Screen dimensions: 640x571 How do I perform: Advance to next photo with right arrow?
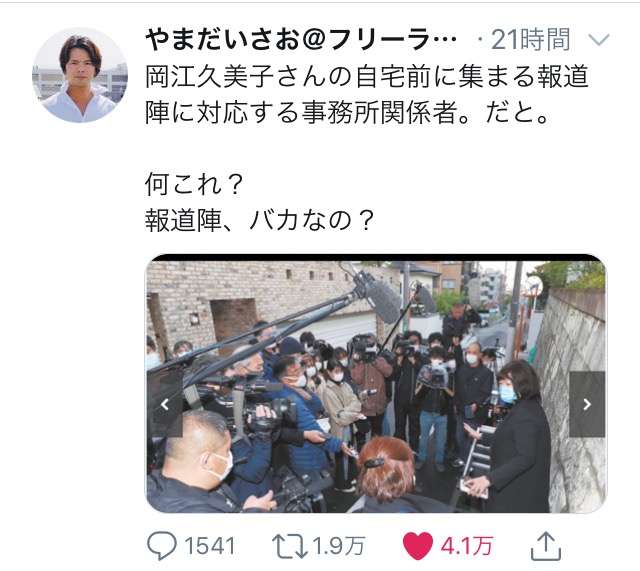(587, 404)
